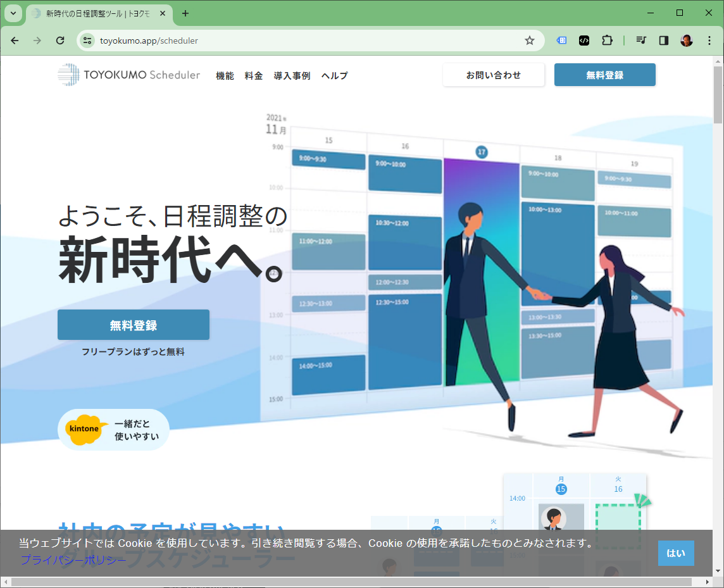Open the Chrome profile avatar
This screenshot has width=724, height=588.
coord(686,41)
